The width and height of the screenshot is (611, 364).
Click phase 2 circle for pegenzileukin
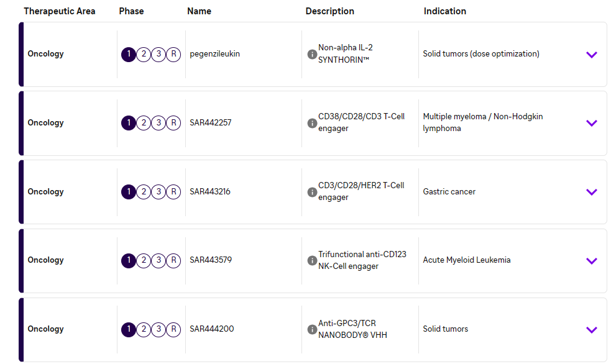tap(144, 54)
